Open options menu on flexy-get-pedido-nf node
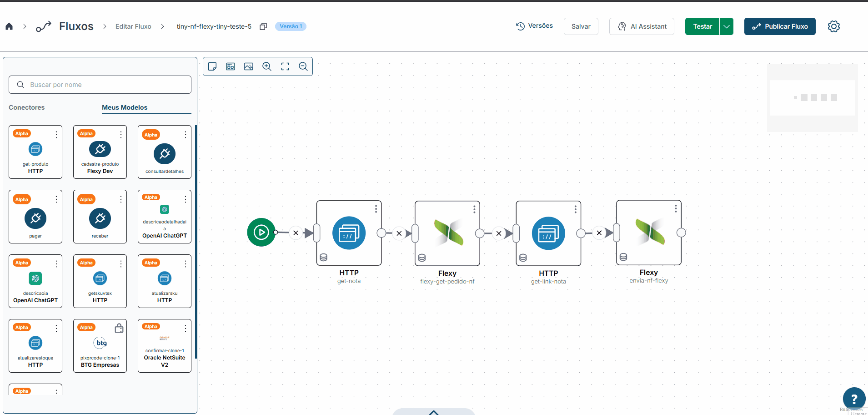Screen dimensions: 868x415 coord(474,209)
